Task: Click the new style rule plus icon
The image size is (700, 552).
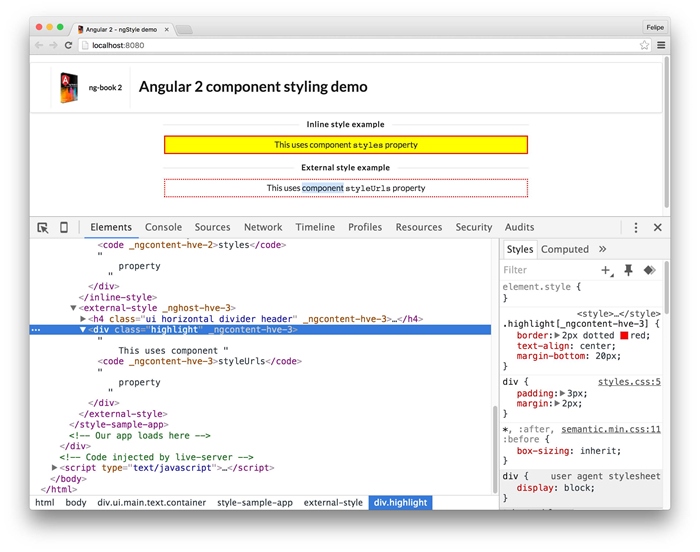Action: [x=606, y=270]
